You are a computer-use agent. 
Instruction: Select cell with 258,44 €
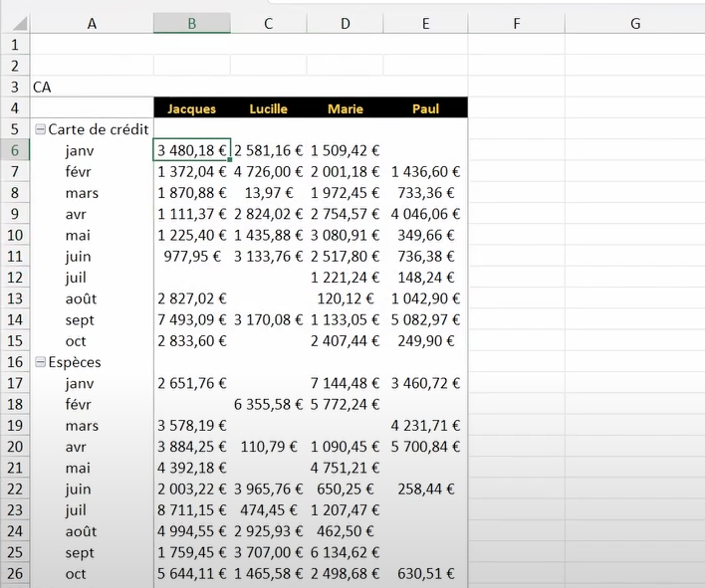pyautogui.click(x=425, y=489)
